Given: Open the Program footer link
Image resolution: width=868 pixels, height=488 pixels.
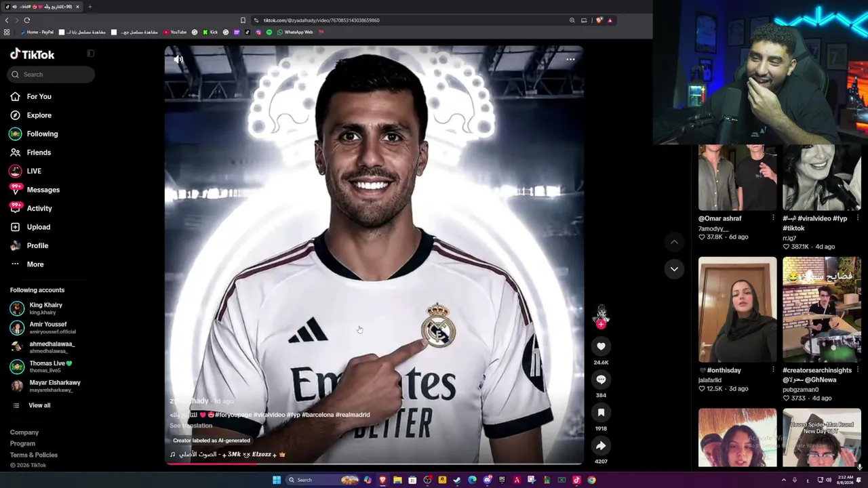Looking at the screenshot, I should tap(22, 444).
